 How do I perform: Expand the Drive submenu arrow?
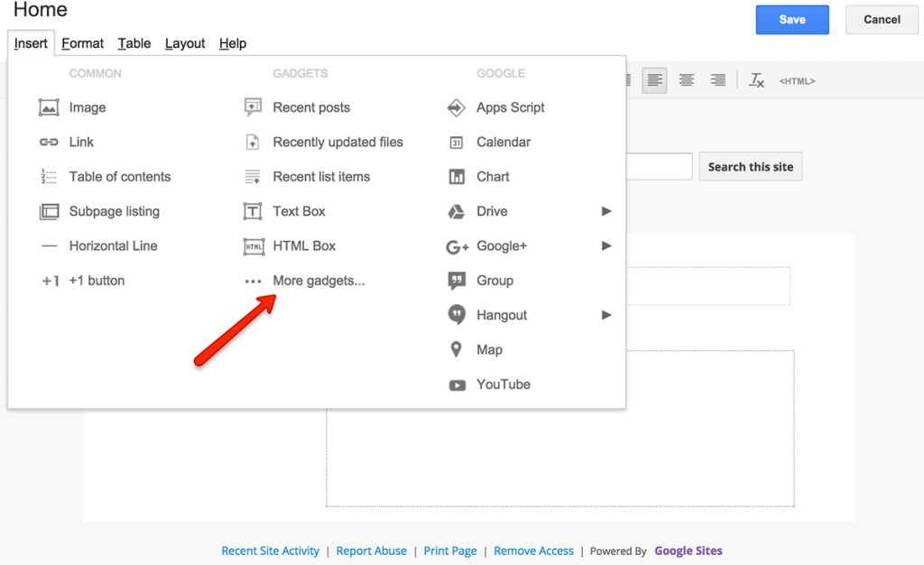606,211
